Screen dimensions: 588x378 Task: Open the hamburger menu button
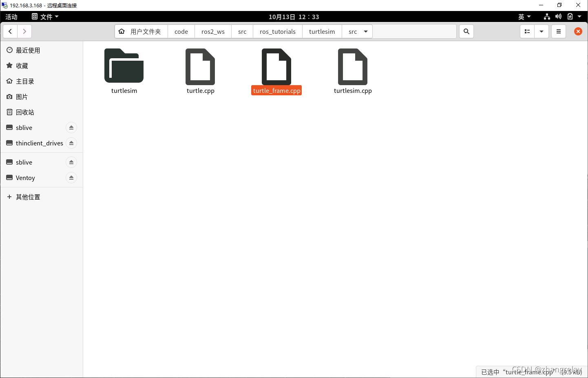click(x=559, y=31)
